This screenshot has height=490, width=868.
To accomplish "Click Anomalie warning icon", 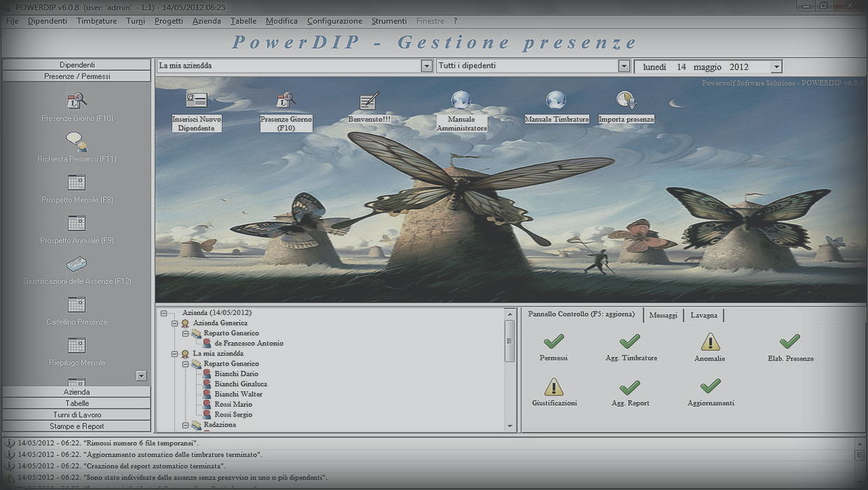I will (710, 342).
